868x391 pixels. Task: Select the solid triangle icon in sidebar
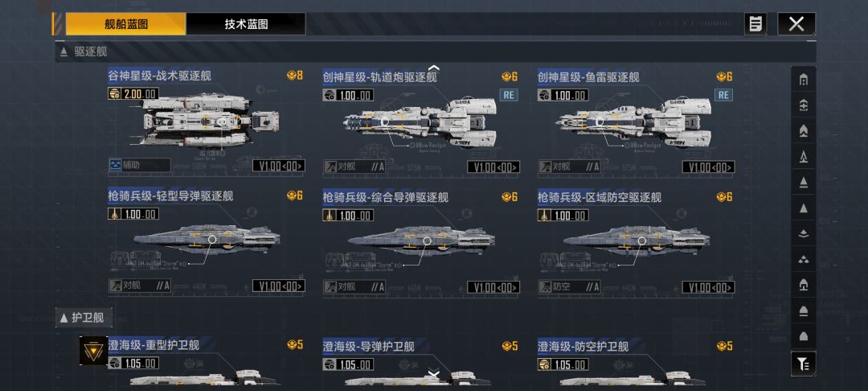[803, 208]
